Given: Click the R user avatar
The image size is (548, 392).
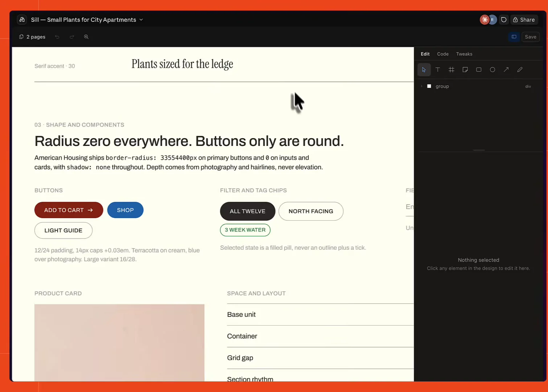Looking at the screenshot, I should [492, 20].
